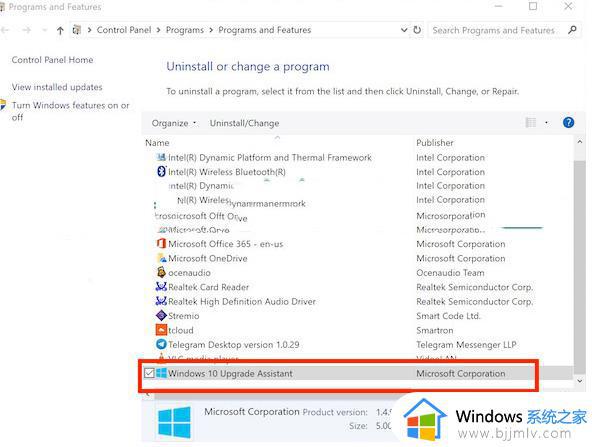592x447 pixels.
Task: Click the Realtek High Definition Audio icon
Action: (x=161, y=301)
